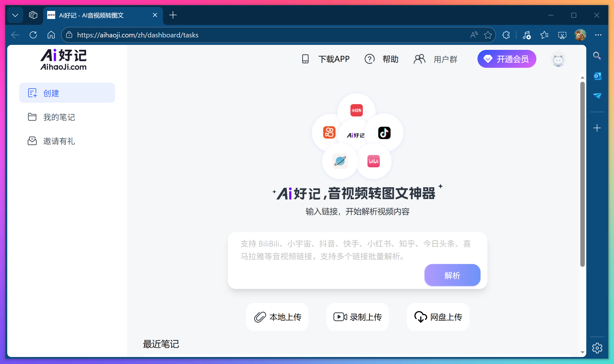This screenshot has height=364, width=614.
Task: Open the Favorites list toolbar icon
Action: (x=544, y=35)
